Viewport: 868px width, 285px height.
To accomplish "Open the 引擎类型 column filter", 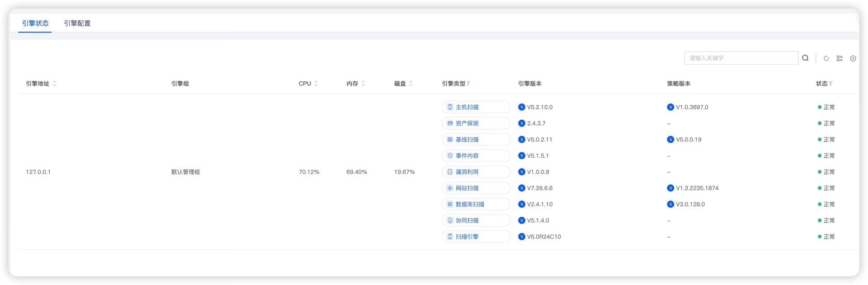I will coord(469,84).
